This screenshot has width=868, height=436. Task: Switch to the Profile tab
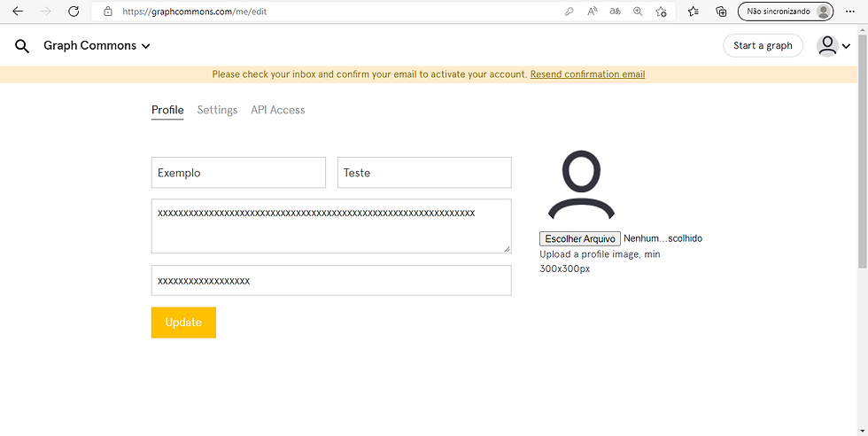(167, 110)
